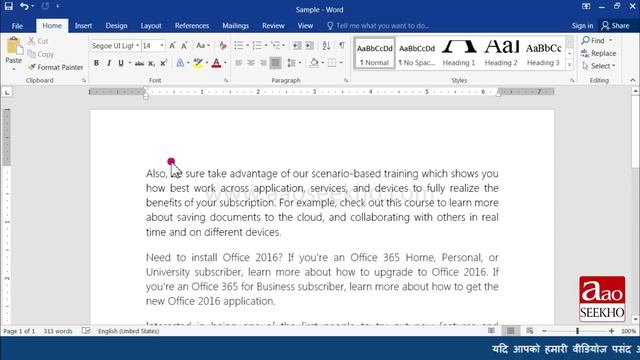
Task: Open Styles pane launcher
Action: 572,81
